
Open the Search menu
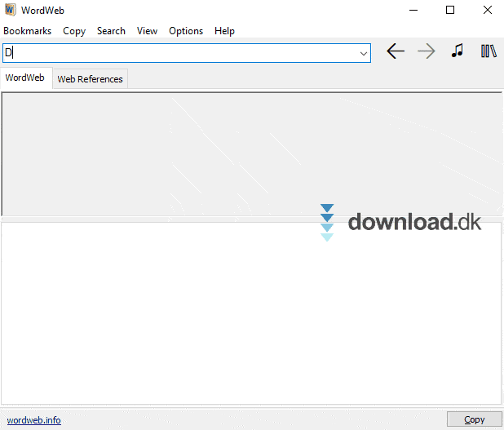pos(111,31)
